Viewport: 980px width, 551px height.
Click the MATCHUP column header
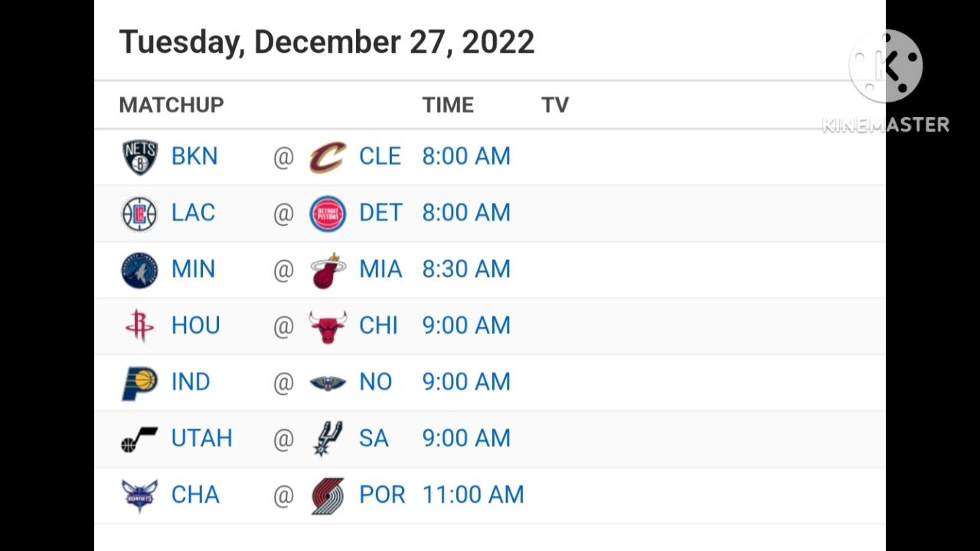(x=171, y=106)
